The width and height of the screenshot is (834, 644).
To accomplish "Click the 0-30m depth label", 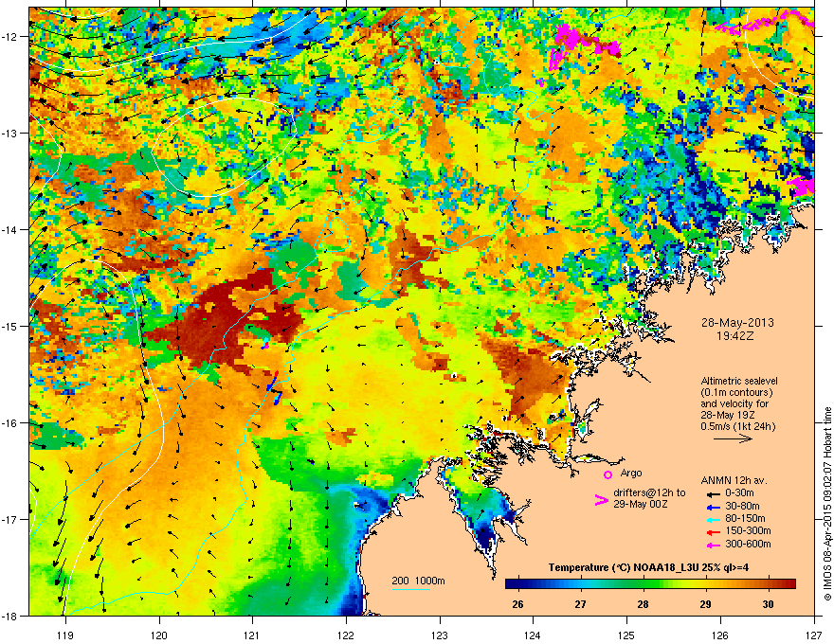I will [740, 493].
